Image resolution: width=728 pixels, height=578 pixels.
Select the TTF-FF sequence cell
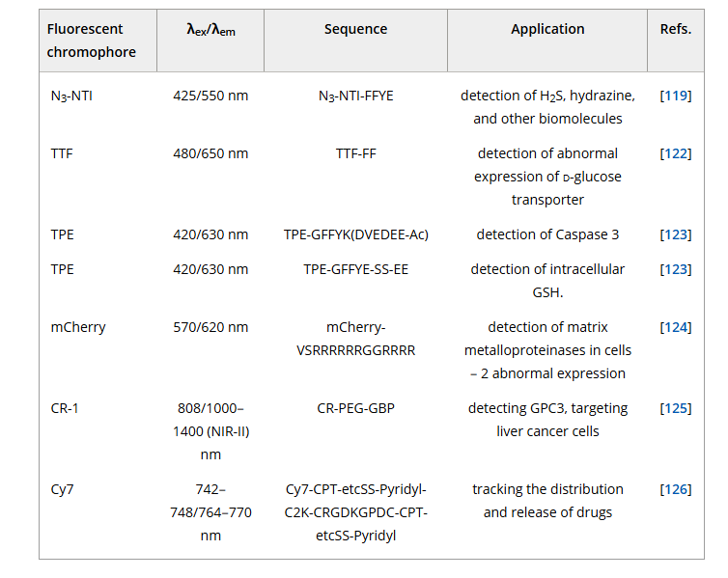[355, 153]
